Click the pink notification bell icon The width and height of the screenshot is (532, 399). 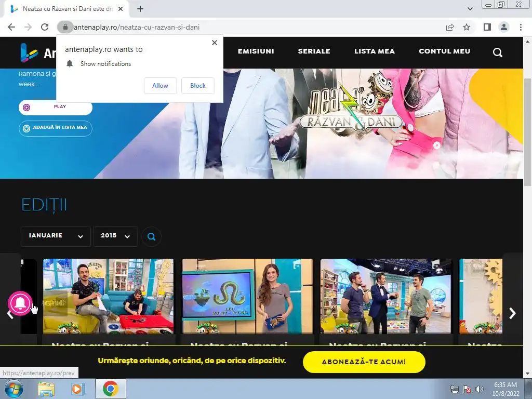pos(20,303)
